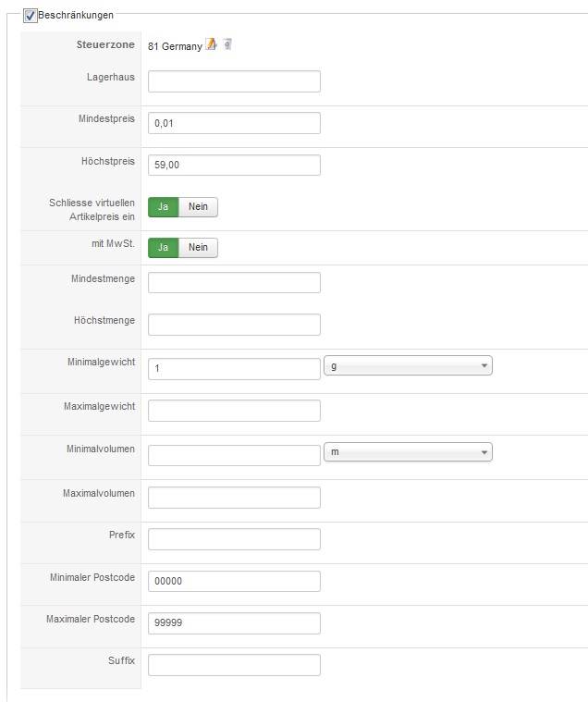Focus the Minimaler Postcode field
The height and width of the screenshot is (702, 588).
[234, 581]
